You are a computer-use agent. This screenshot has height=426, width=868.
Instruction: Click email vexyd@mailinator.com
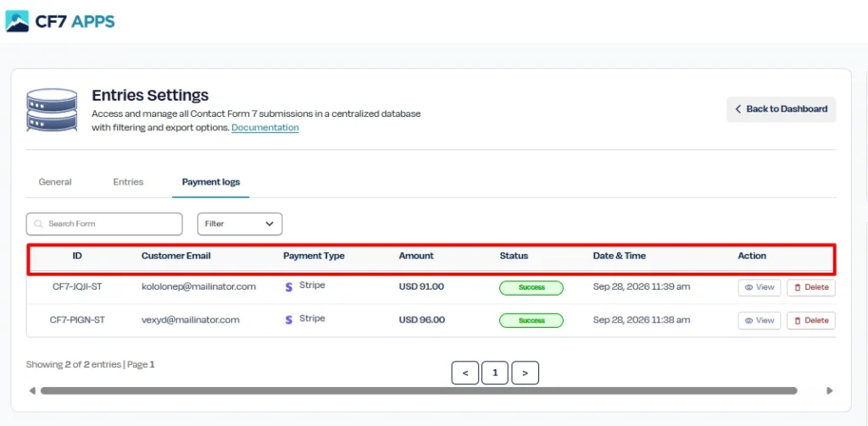[191, 320]
